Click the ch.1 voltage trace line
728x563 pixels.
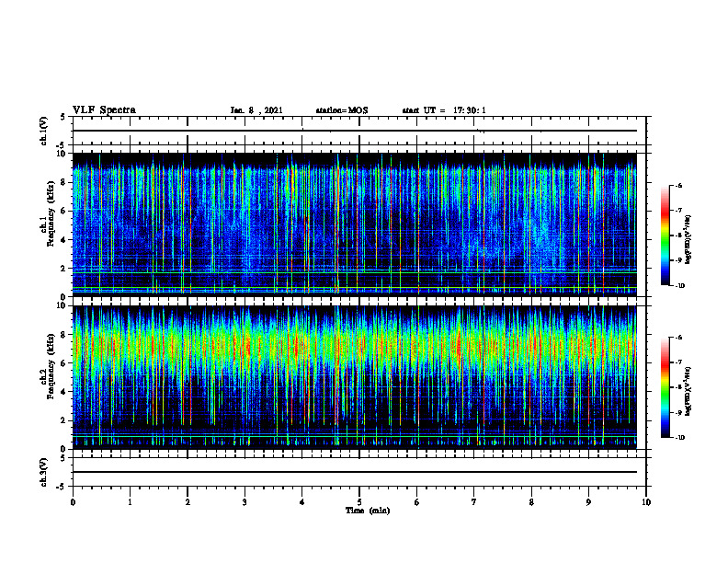tap(355, 131)
